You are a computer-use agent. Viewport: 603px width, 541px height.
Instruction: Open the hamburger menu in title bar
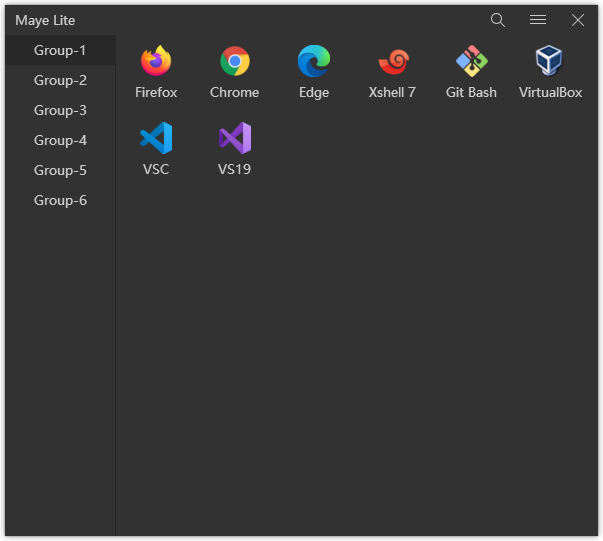538,20
